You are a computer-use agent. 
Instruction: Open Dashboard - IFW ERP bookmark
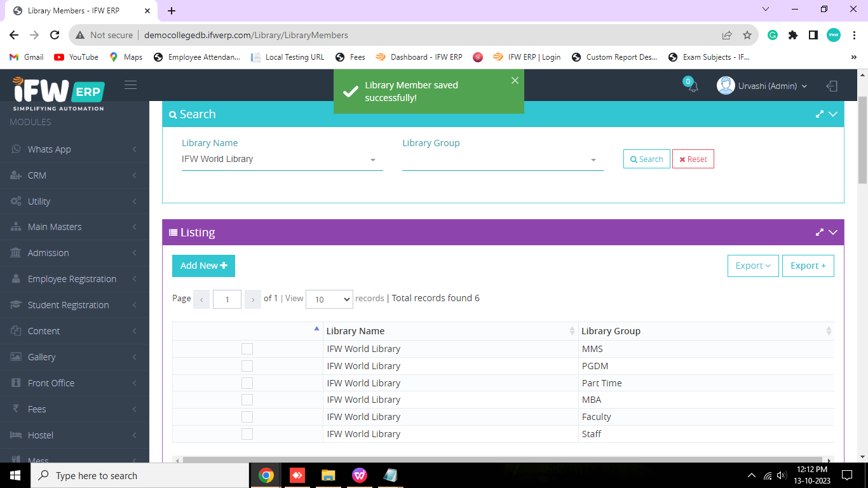[x=419, y=57]
